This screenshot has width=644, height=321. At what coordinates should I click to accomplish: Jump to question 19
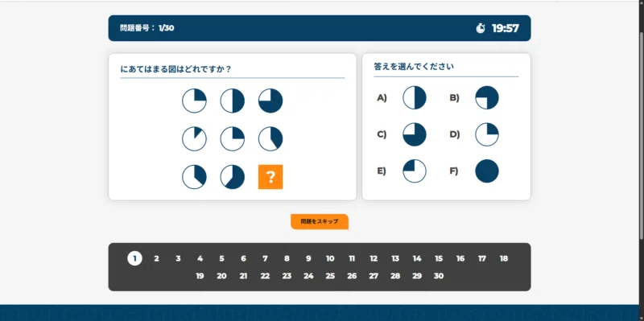tap(200, 276)
